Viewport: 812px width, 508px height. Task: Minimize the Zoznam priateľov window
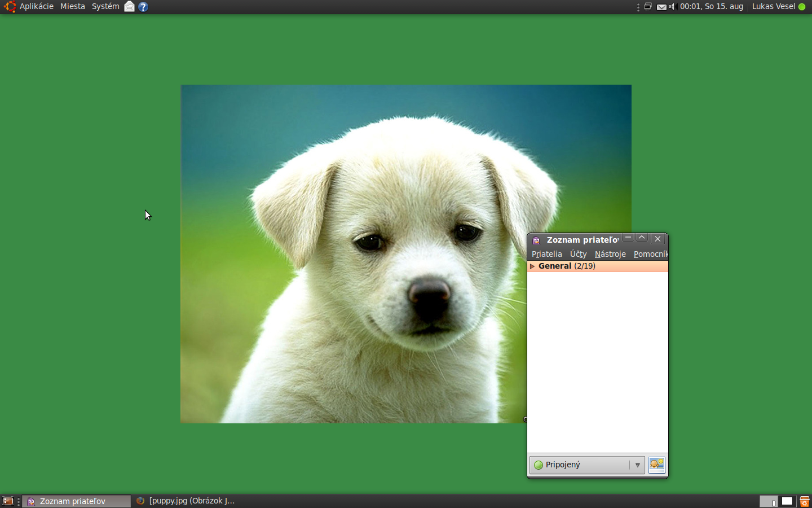point(628,239)
